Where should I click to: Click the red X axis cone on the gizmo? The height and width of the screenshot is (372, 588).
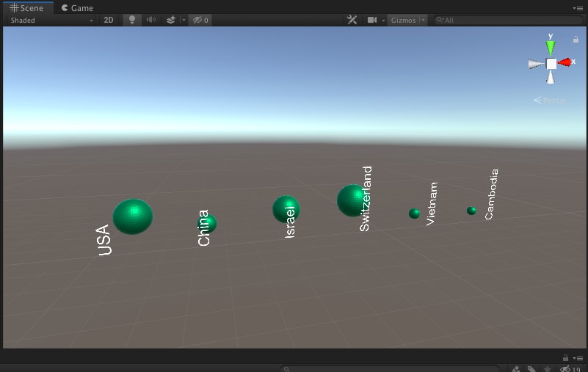[565, 62]
